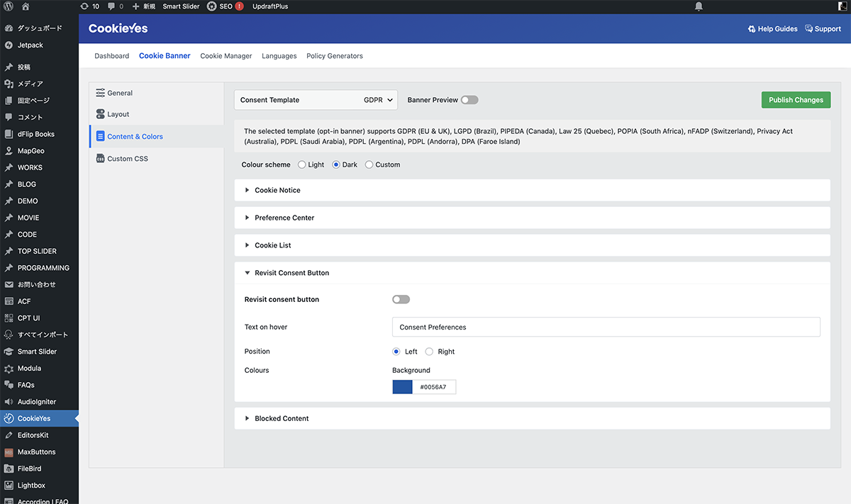Open Custom CSS section icon
Screen dimensions: 851x504
(x=100, y=159)
